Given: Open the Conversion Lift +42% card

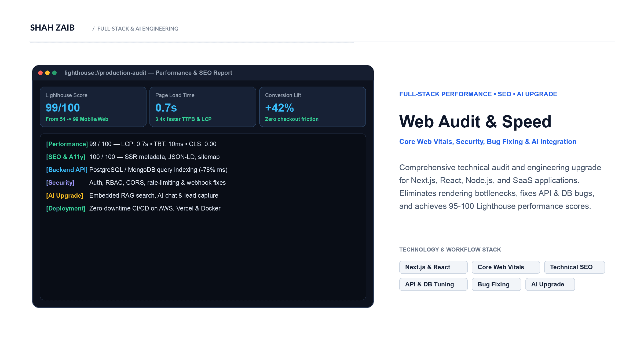Looking at the screenshot, I should pyautogui.click(x=313, y=107).
